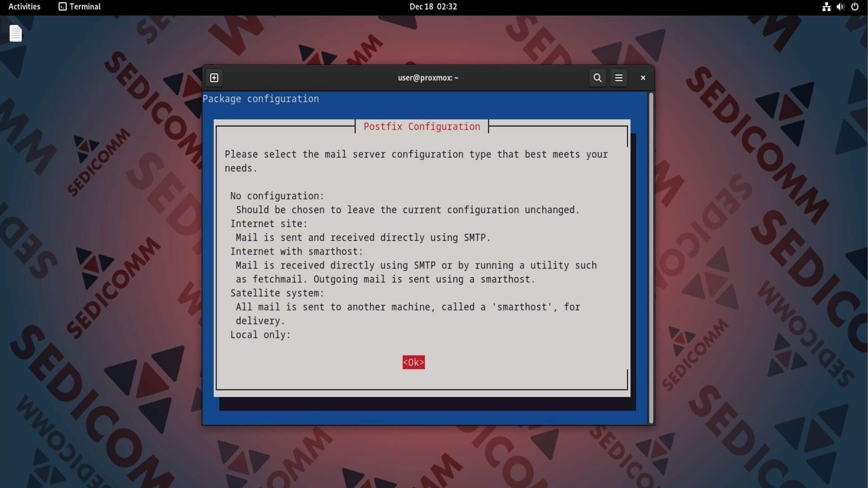
Task: Close the user@proxmox terminal window
Action: click(643, 78)
